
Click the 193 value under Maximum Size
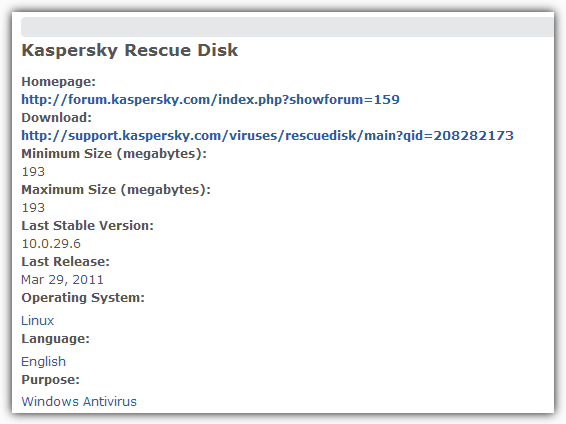(x=33, y=208)
